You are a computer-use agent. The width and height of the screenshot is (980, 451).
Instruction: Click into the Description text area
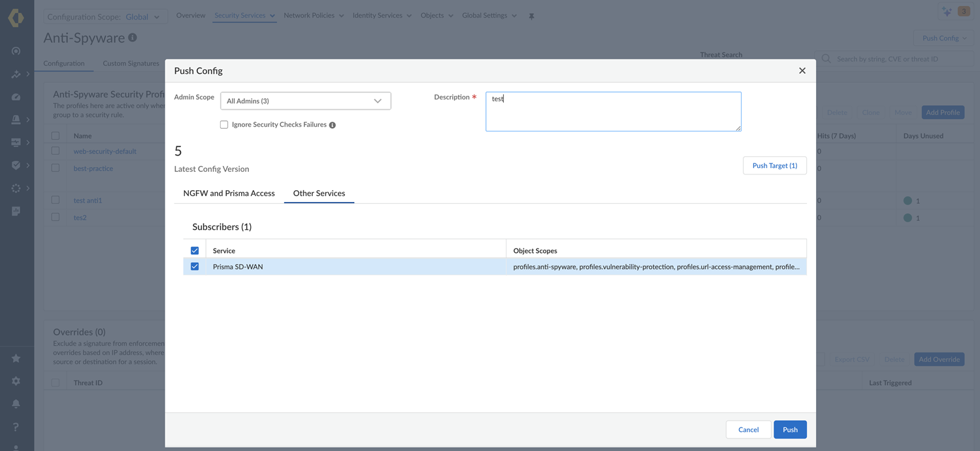(x=613, y=112)
